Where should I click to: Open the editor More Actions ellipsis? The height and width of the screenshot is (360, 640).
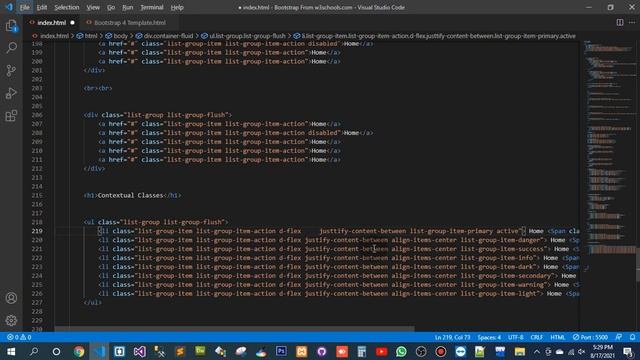pyautogui.click(x=632, y=22)
